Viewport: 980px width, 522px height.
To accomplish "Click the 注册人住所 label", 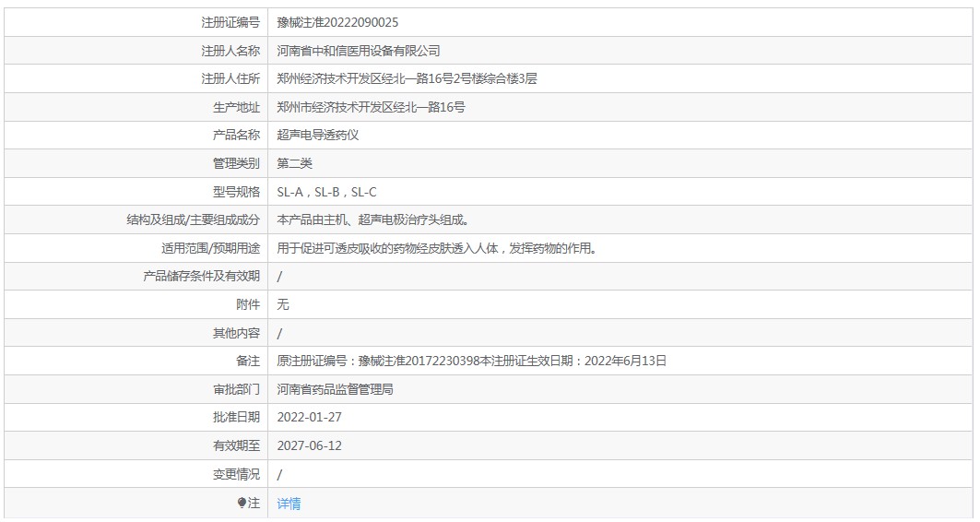I will coord(230,78).
